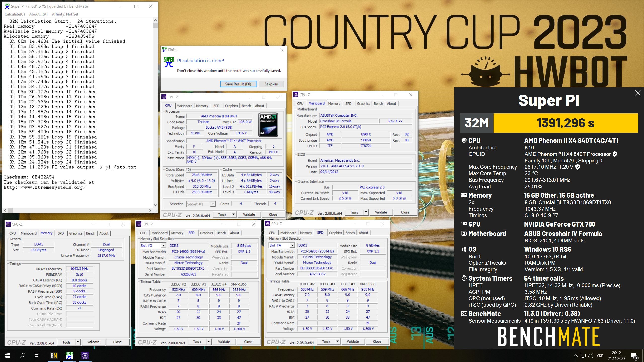Image resolution: width=644 pixels, height=362 pixels.
Task: Click Super PI vertical scrollbar down arrow
Action: click(155, 205)
